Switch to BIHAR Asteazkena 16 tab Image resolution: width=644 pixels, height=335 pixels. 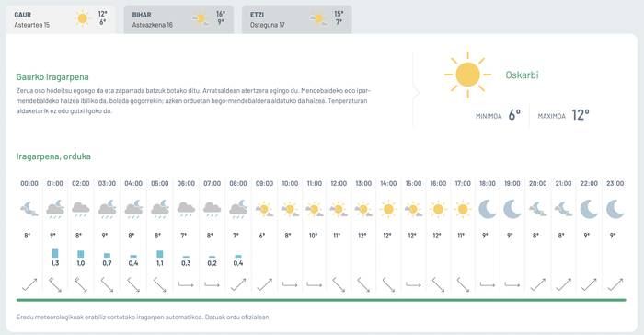[178, 19]
